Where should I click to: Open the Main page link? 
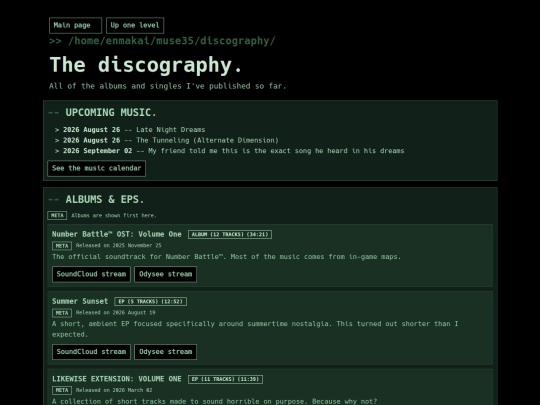(x=75, y=25)
